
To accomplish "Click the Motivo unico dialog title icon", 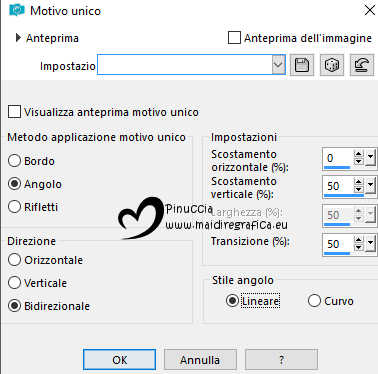I will pyautogui.click(x=17, y=11).
